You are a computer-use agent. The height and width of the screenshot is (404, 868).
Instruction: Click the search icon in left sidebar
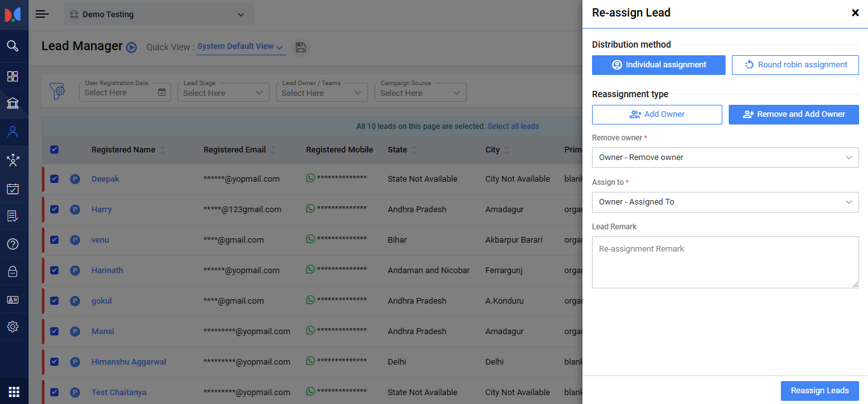pyautogui.click(x=13, y=46)
